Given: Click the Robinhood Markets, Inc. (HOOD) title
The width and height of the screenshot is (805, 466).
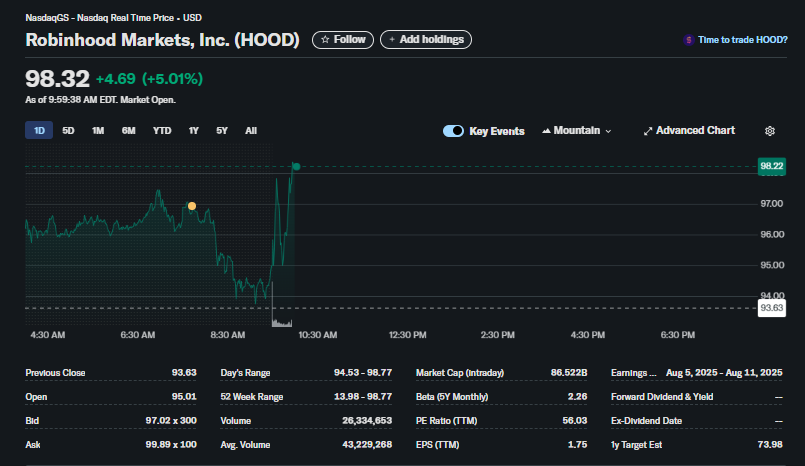Looking at the screenshot, I should coord(162,40).
